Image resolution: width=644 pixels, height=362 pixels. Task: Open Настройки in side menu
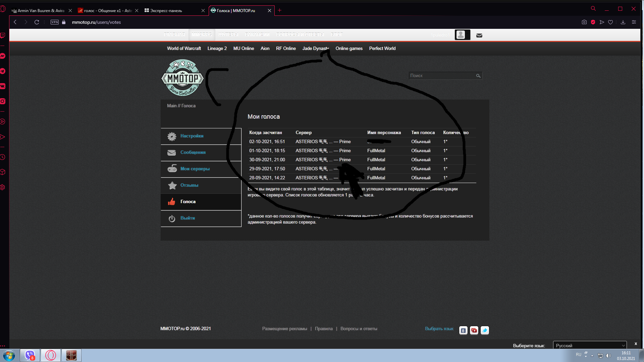pyautogui.click(x=201, y=136)
